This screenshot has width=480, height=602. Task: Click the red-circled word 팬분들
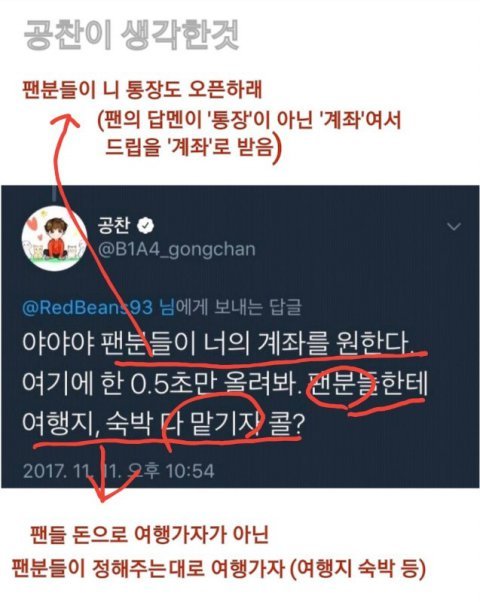(342, 384)
